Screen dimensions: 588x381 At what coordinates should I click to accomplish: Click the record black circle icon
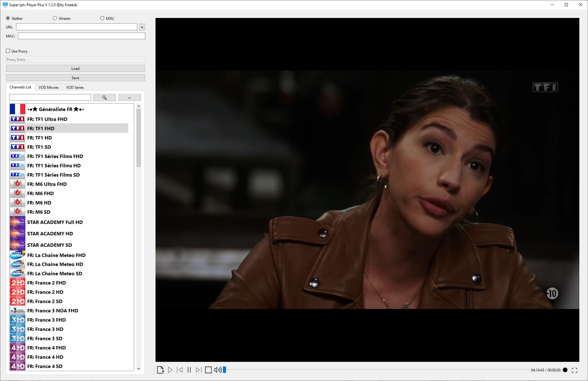pyautogui.click(x=565, y=370)
